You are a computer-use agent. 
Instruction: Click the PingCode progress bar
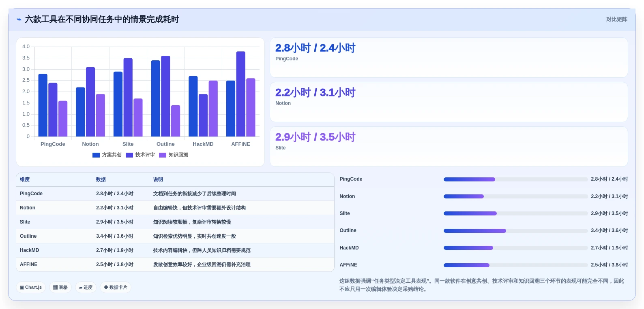click(515, 179)
